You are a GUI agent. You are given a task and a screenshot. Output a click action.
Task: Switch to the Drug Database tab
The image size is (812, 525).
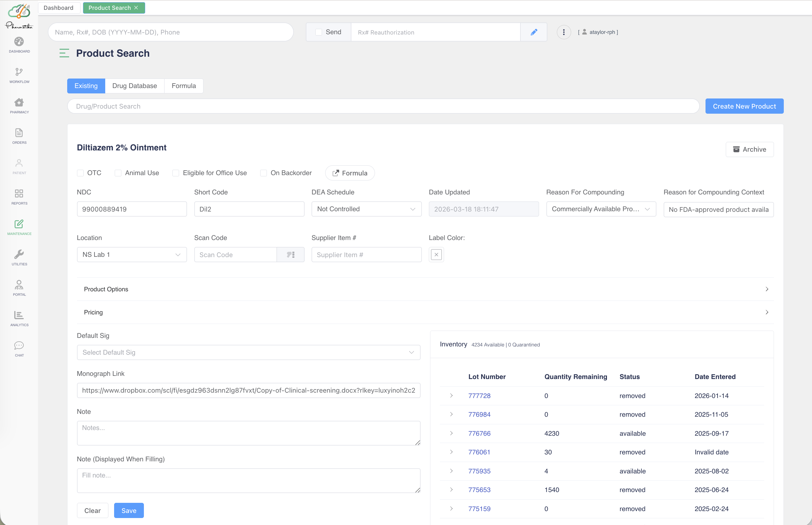coord(135,86)
